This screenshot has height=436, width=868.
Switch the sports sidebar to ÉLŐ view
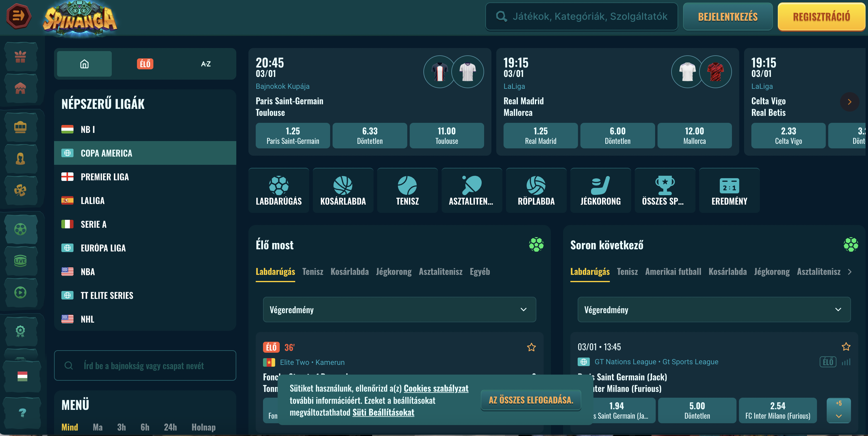coord(145,64)
